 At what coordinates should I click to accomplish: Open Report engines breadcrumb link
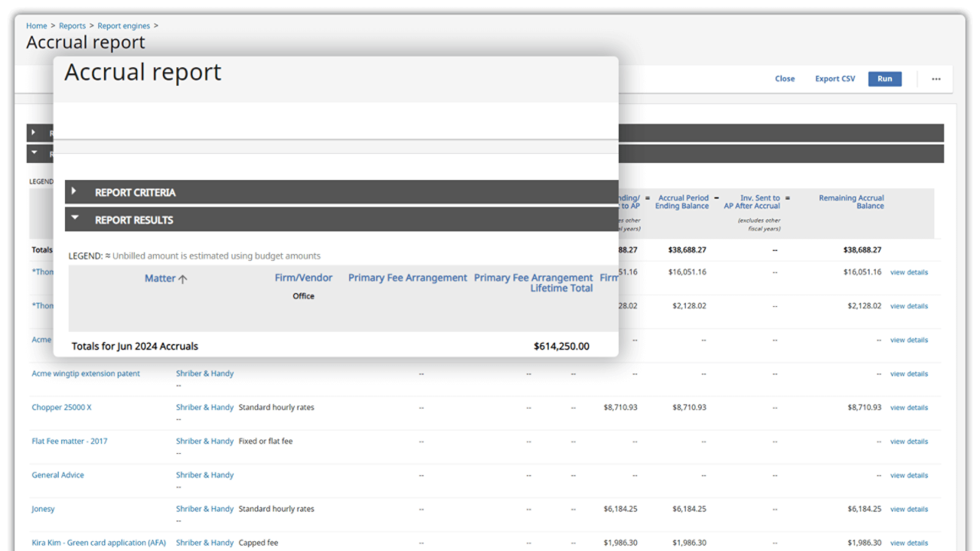(124, 26)
